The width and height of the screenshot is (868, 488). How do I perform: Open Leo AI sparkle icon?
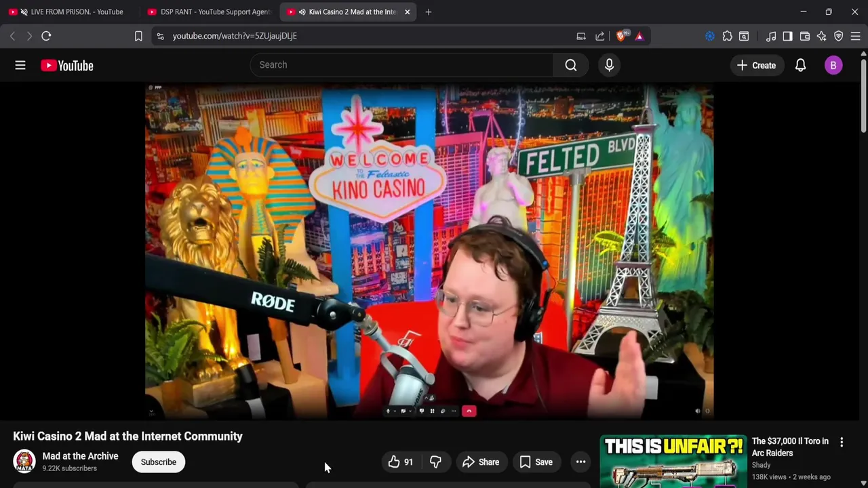tap(822, 36)
